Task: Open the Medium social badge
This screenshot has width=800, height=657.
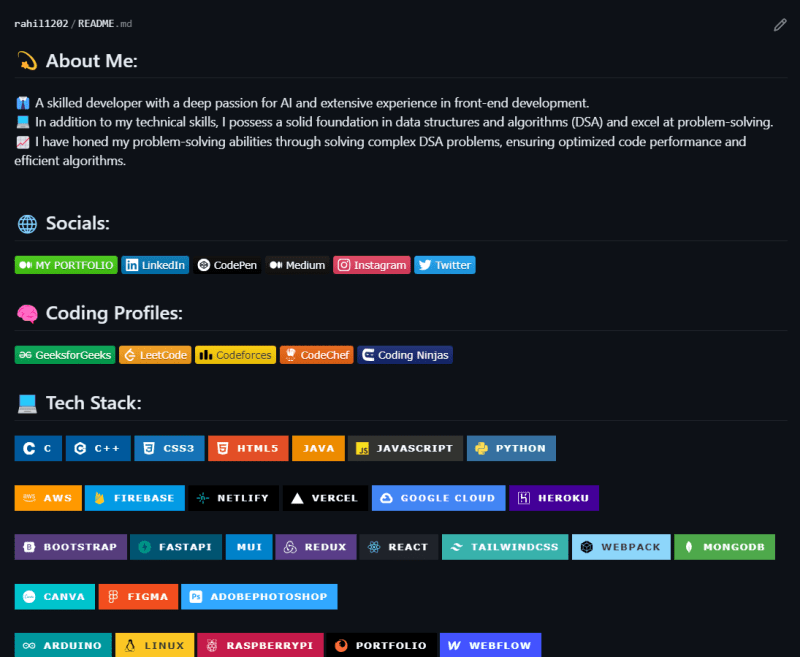Action: point(297,265)
